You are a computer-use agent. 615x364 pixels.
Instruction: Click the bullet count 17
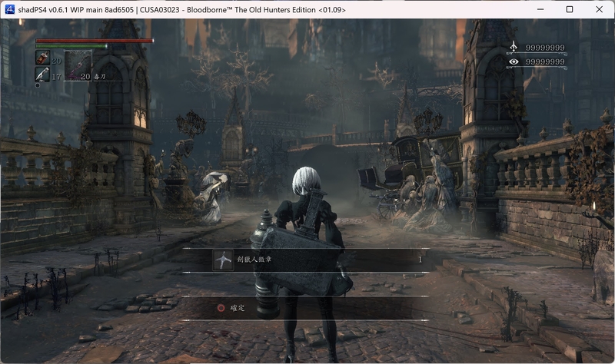[x=56, y=77]
